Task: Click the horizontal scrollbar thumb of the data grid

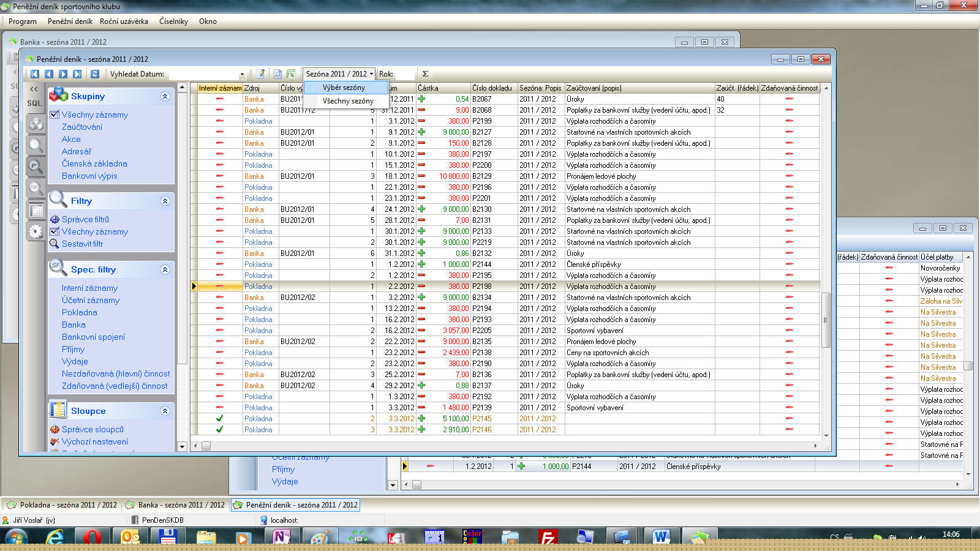Action: pos(206,446)
